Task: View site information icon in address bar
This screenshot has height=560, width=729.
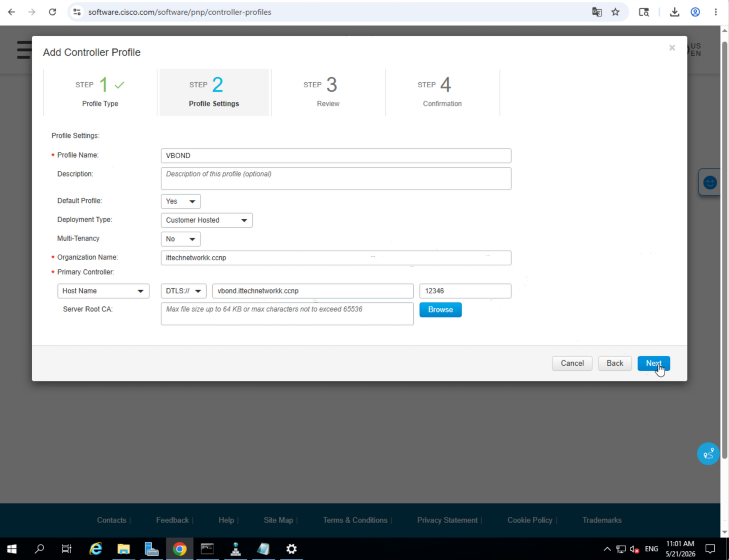Action: (77, 12)
